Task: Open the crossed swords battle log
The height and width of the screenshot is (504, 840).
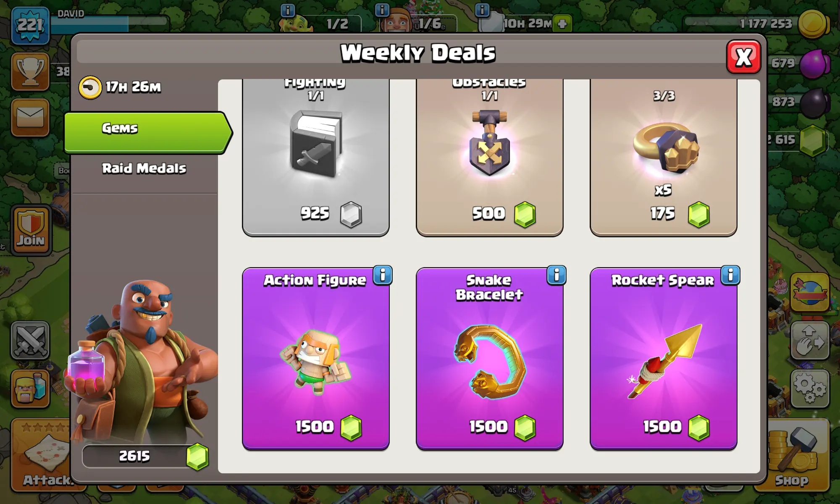Action: [30, 340]
